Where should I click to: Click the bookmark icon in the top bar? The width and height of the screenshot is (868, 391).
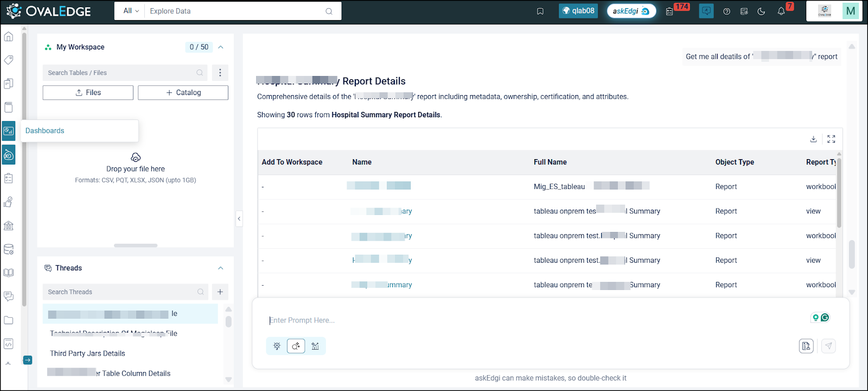coord(540,11)
